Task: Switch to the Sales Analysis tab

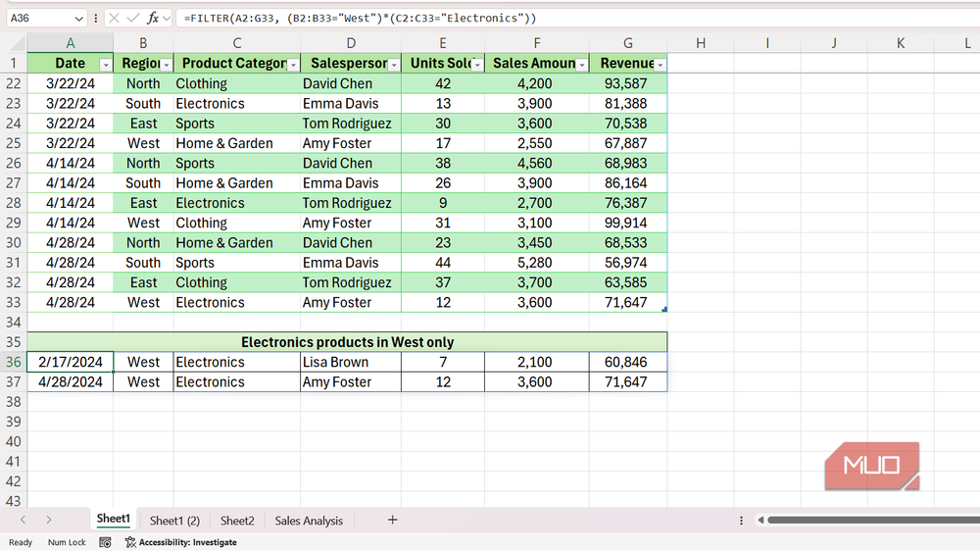Action: click(x=309, y=521)
